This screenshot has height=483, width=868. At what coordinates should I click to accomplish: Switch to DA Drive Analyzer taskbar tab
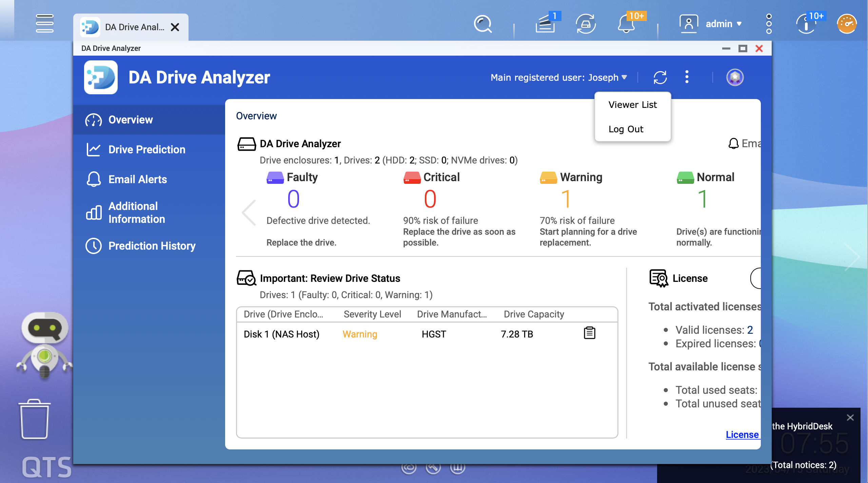click(131, 27)
